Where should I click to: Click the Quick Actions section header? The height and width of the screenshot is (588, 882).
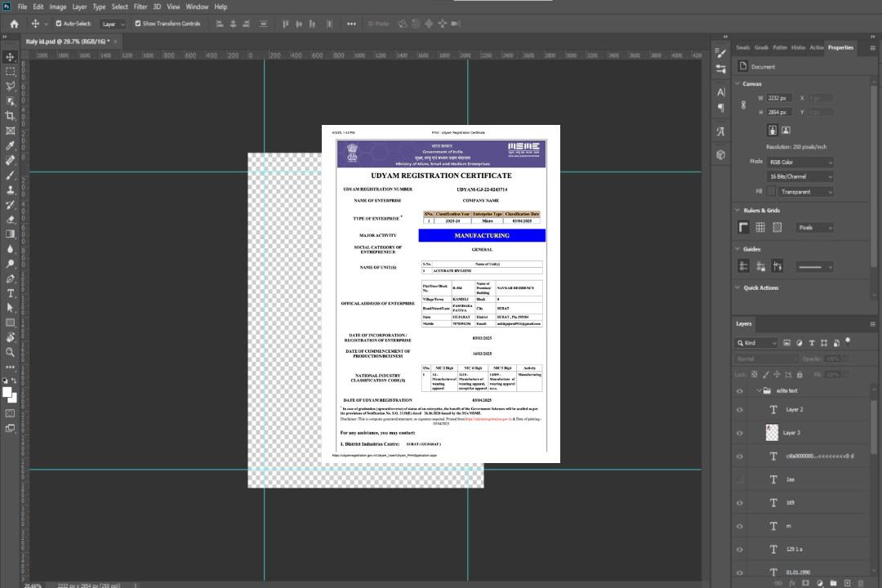(x=760, y=287)
